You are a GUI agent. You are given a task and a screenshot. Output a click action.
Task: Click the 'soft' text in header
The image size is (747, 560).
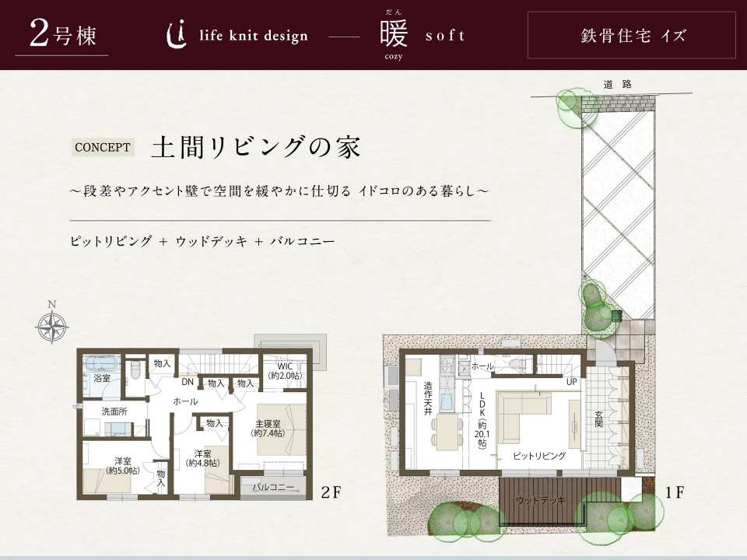[x=445, y=35]
